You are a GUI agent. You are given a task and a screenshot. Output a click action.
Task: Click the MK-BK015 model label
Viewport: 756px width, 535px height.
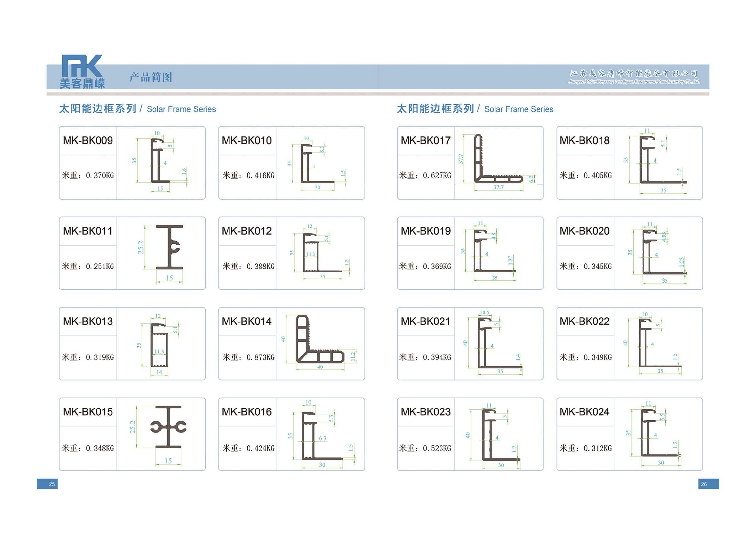click(88, 412)
